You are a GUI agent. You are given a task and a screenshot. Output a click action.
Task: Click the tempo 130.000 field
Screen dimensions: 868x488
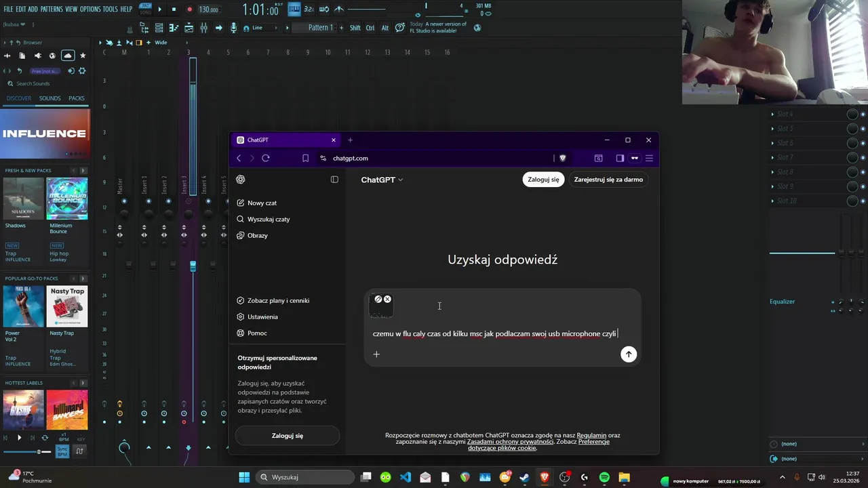tap(209, 9)
